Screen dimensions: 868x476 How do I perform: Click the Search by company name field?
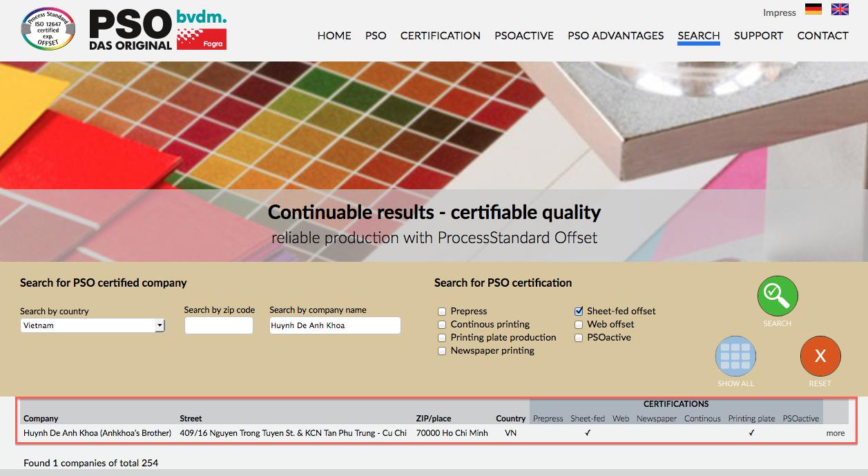tap(335, 325)
